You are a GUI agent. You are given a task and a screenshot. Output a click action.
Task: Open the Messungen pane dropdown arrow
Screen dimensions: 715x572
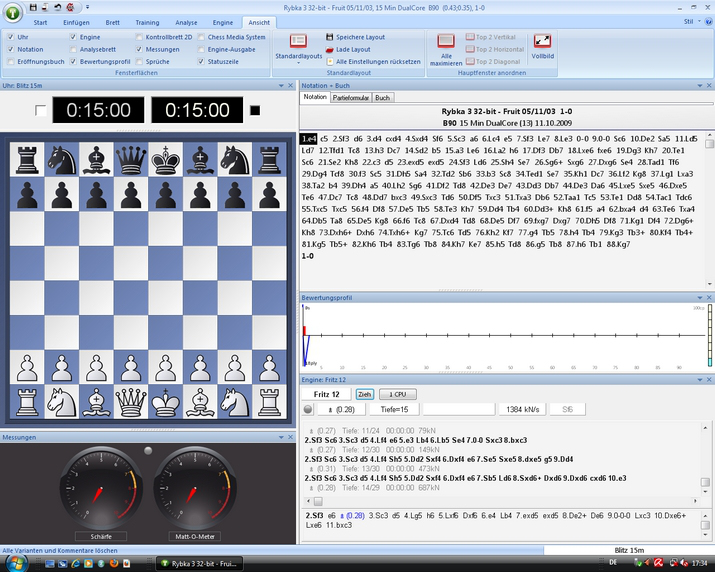tap(281, 437)
